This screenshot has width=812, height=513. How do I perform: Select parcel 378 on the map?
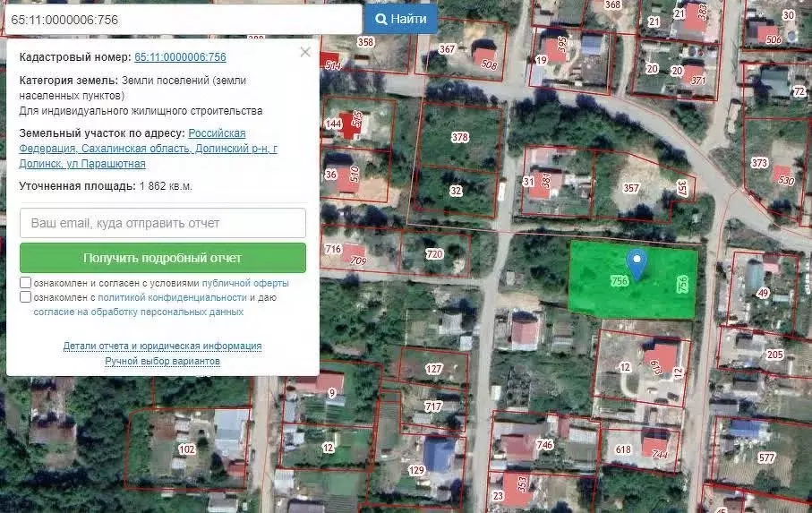460,137
